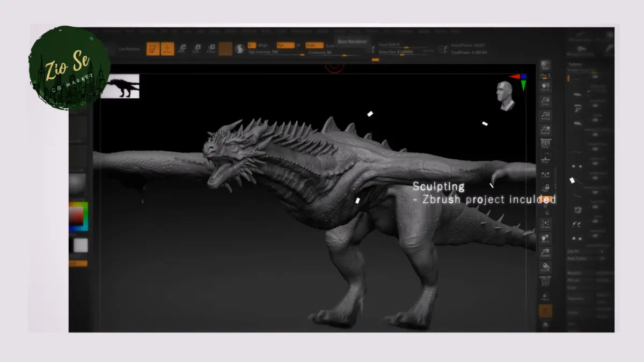The image size is (644, 362).
Task: Toggle the Mrgb channel button
Action: click(x=263, y=46)
